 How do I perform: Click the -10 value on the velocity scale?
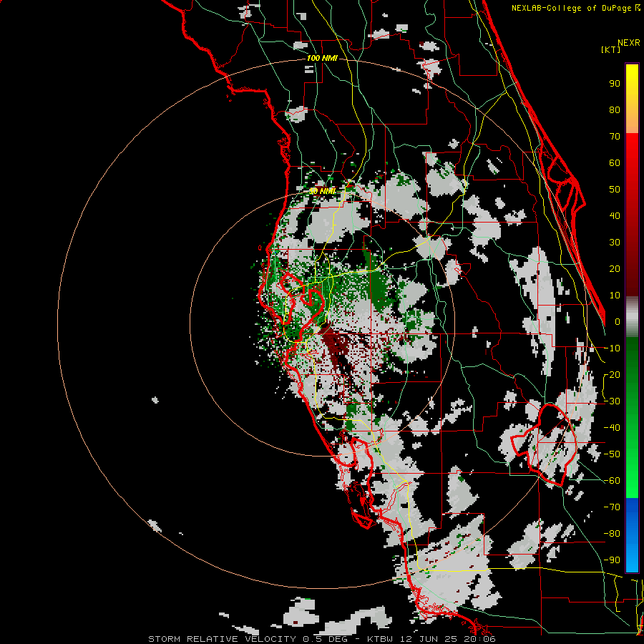click(x=612, y=348)
